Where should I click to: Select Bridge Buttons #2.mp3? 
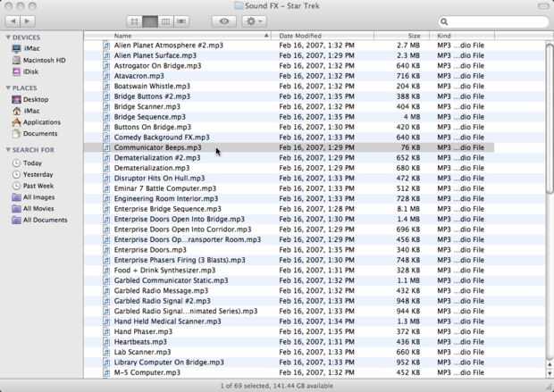coord(152,96)
